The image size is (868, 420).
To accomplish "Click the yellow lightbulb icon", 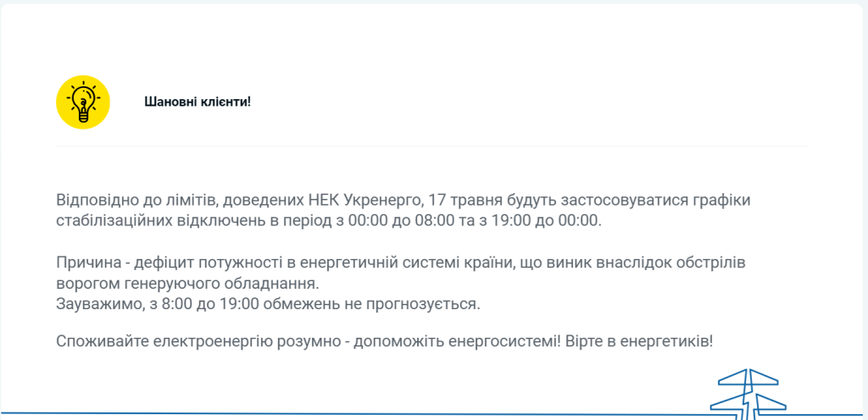I will (x=83, y=102).
